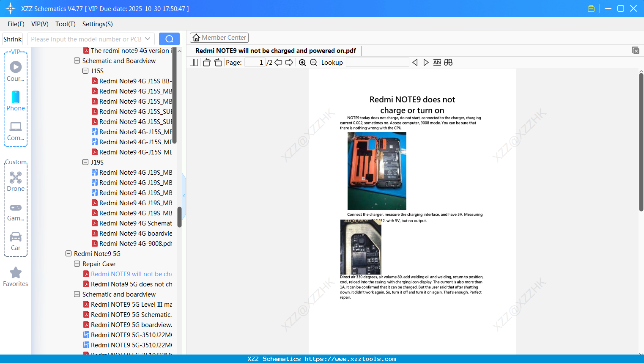Zoom out of the PDF document

tap(313, 63)
